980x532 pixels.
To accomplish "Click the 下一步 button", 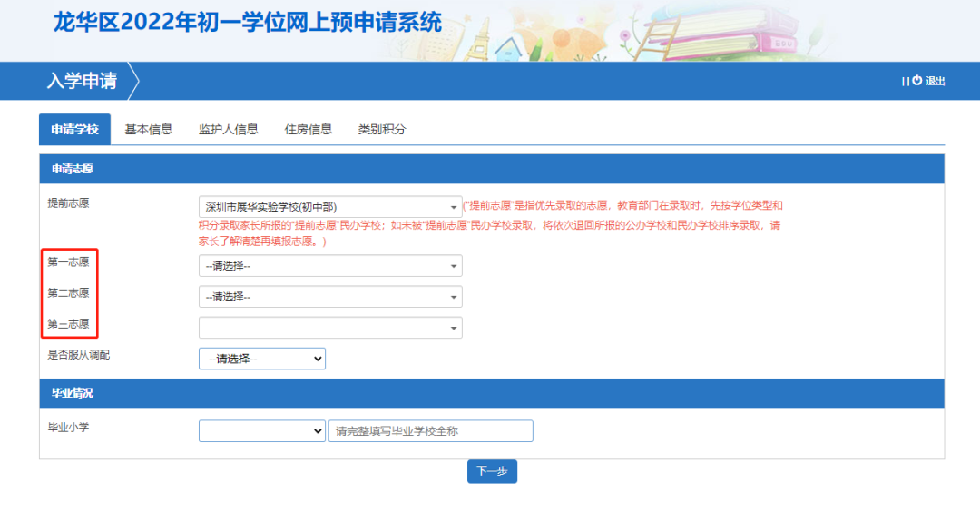I will [492, 471].
